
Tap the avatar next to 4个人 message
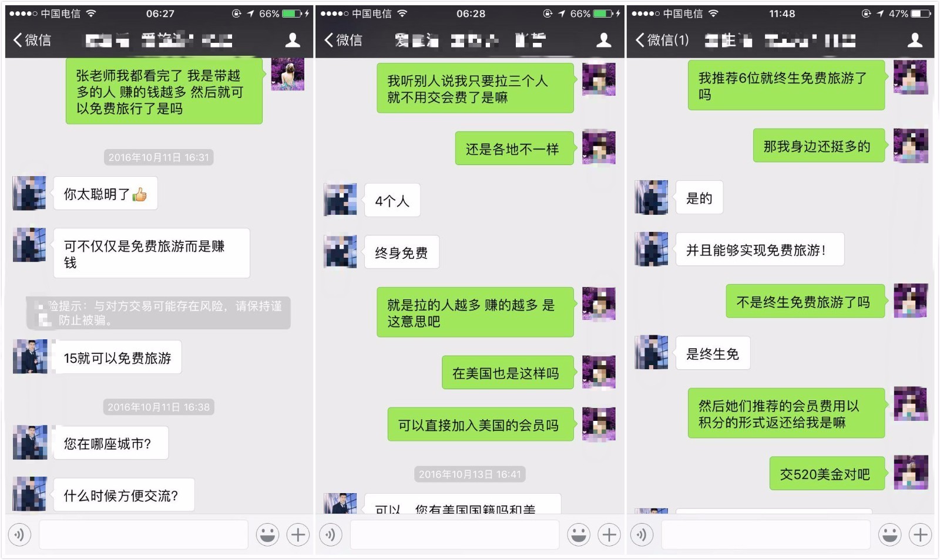340,200
